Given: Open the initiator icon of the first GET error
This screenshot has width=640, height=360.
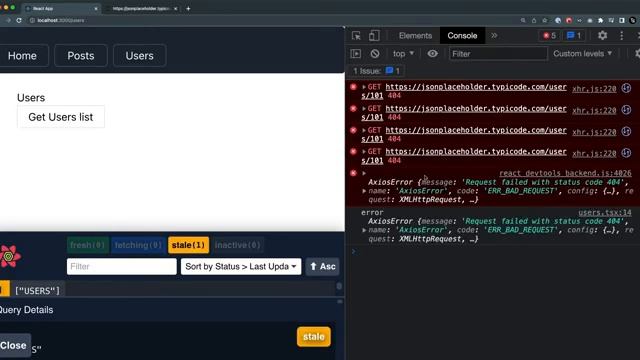Looking at the screenshot, I should pos(626,88).
